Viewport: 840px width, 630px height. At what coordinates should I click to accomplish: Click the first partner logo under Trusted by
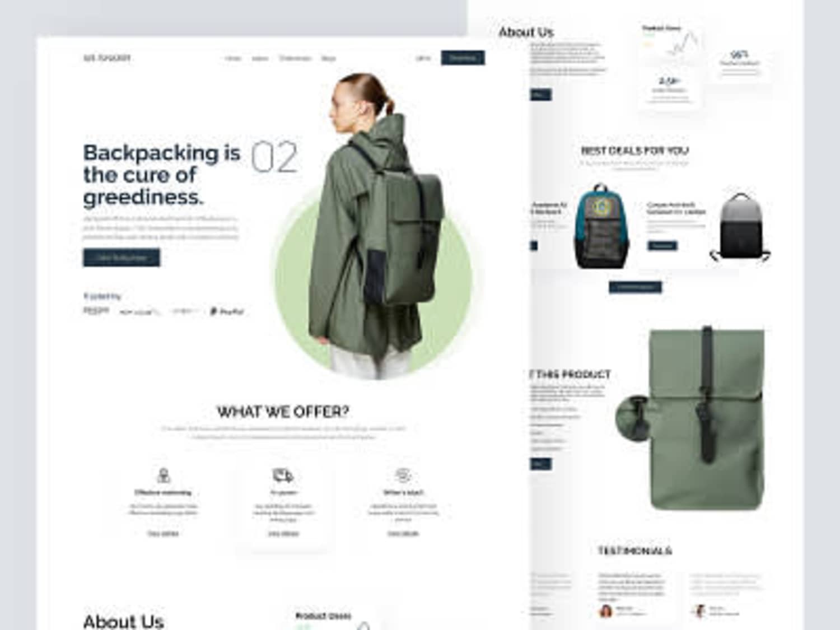point(96,310)
